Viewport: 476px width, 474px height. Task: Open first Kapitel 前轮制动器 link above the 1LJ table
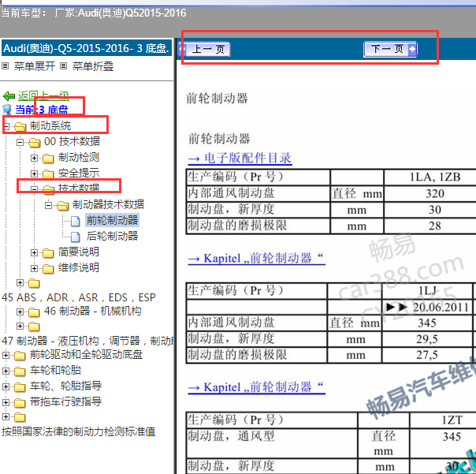(256, 258)
